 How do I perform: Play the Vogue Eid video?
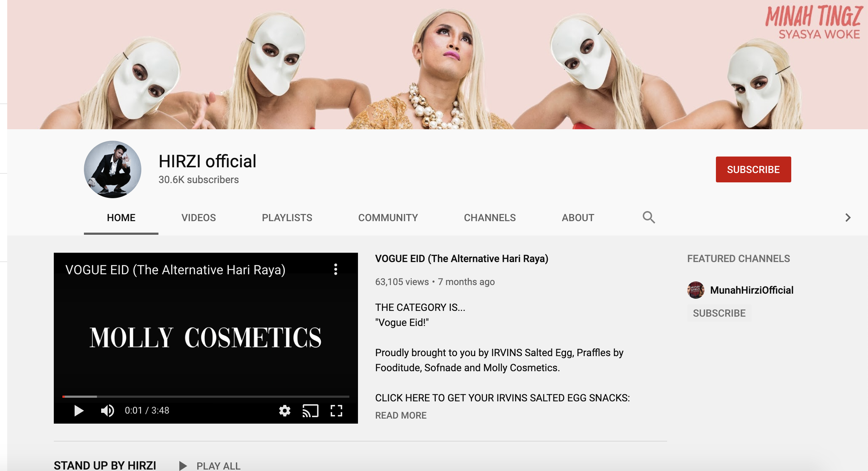click(x=79, y=410)
